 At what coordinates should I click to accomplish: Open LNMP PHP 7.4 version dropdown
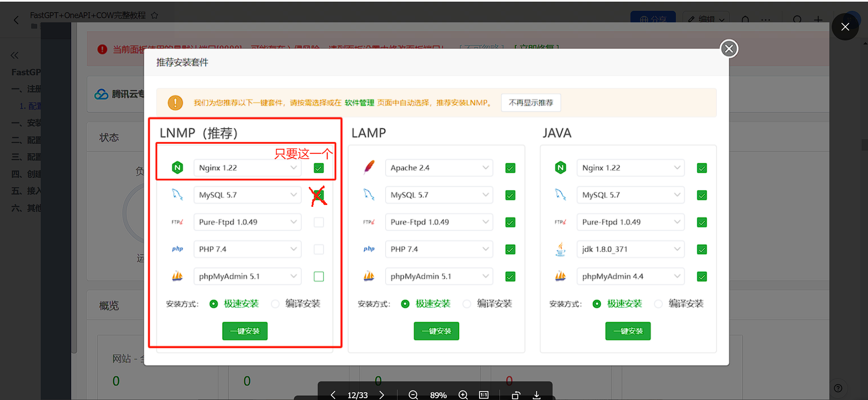pos(247,249)
